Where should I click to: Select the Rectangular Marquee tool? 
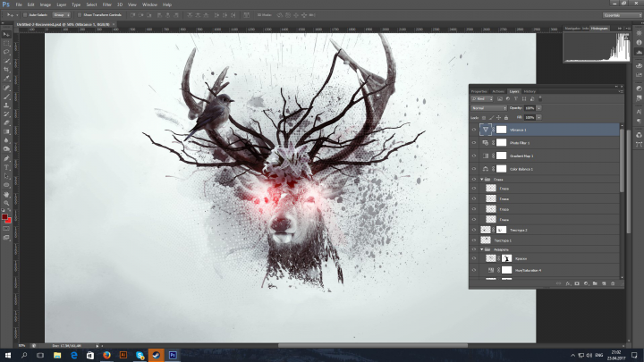(7, 42)
